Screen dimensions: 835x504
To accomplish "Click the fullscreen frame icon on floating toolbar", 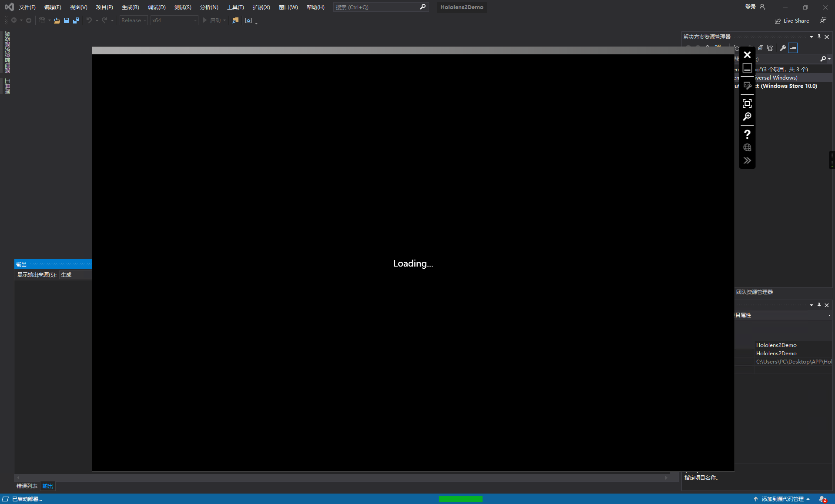I will pyautogui.click(x=747, y=103).
